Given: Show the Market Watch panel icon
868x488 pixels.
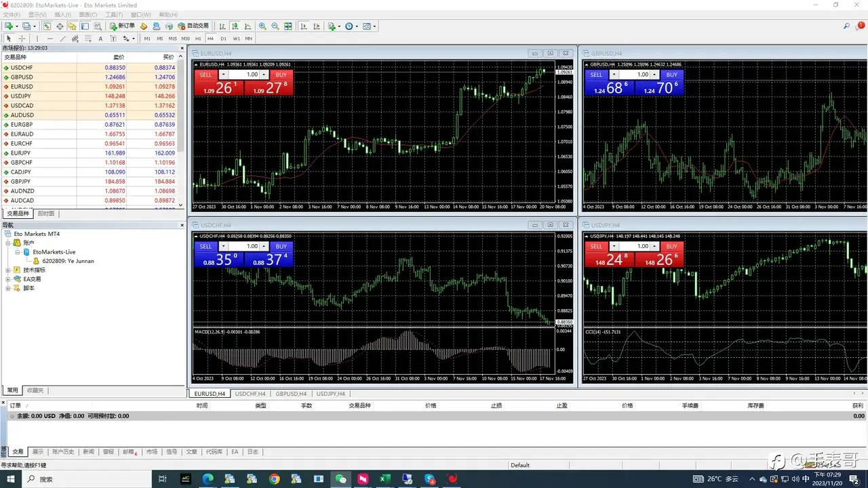Looking at the screenshot, I should [x=47, y=26].
